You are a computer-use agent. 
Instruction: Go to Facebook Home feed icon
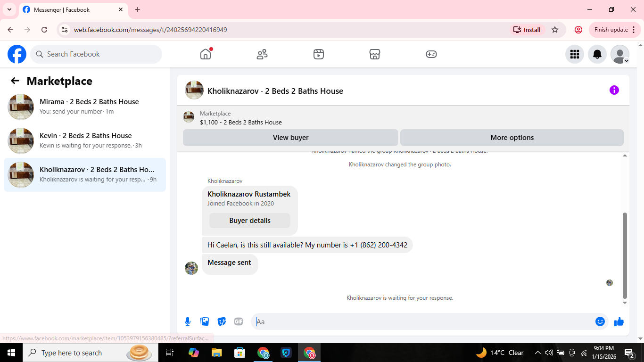pos(206,54)
